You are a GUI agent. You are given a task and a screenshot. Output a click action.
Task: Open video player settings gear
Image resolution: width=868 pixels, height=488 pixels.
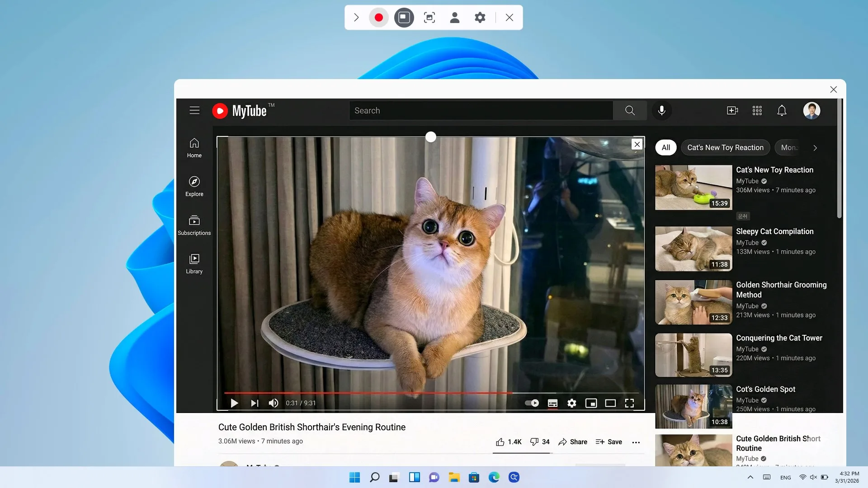coord(572,403)
